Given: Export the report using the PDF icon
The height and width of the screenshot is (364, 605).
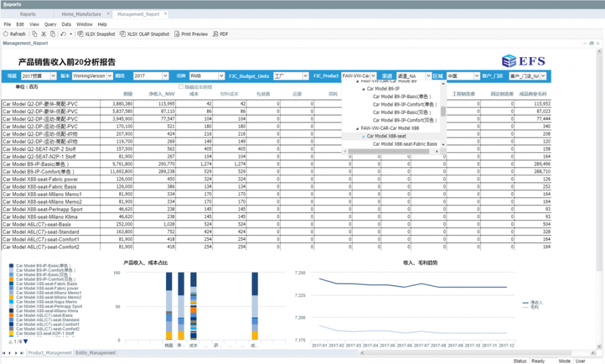Looking at the screenshot, I should click(x=216, y=34).
